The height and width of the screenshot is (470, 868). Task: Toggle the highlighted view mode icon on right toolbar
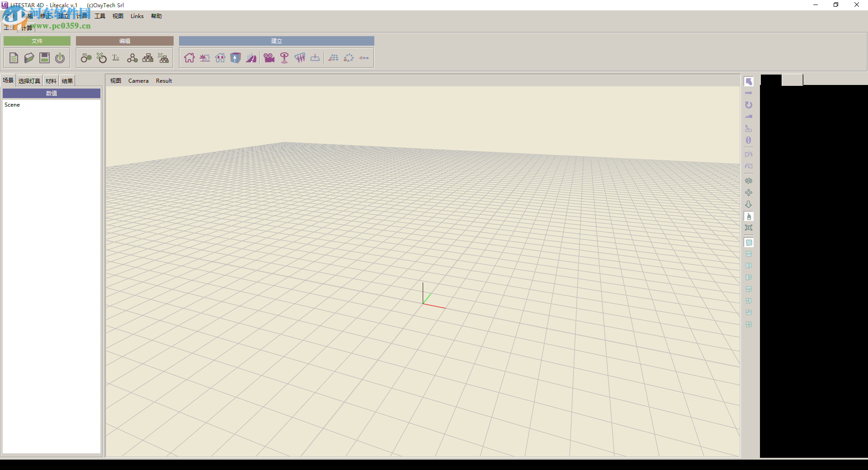tap(749, 243)
